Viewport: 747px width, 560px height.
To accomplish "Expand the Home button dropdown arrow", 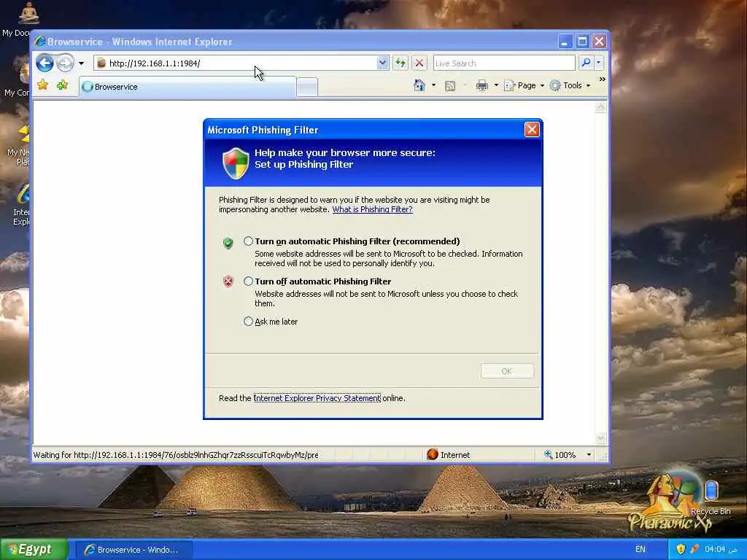I will point(433,85).
